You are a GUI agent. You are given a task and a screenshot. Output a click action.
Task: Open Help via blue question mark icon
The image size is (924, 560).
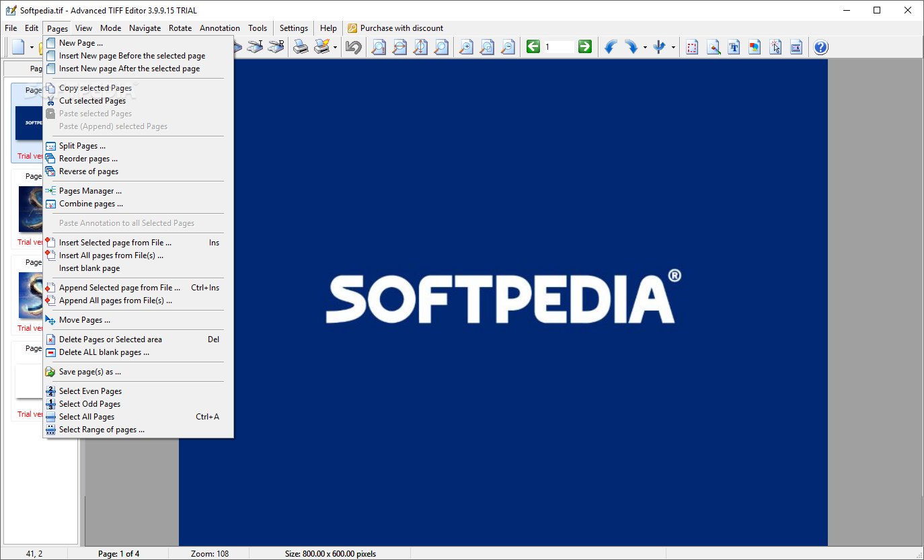click(x=821, y=47)
